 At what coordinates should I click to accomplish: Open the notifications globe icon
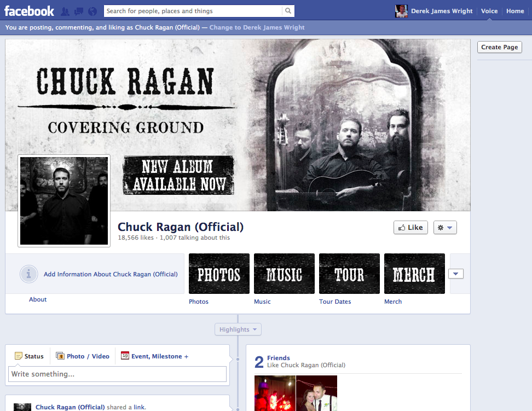tap(92, 11)
